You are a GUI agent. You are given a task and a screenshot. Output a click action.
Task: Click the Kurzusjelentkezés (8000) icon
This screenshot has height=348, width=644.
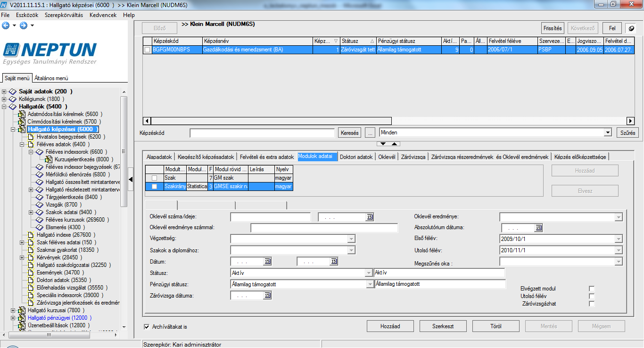pyautogui.click(x=50, y=159)
